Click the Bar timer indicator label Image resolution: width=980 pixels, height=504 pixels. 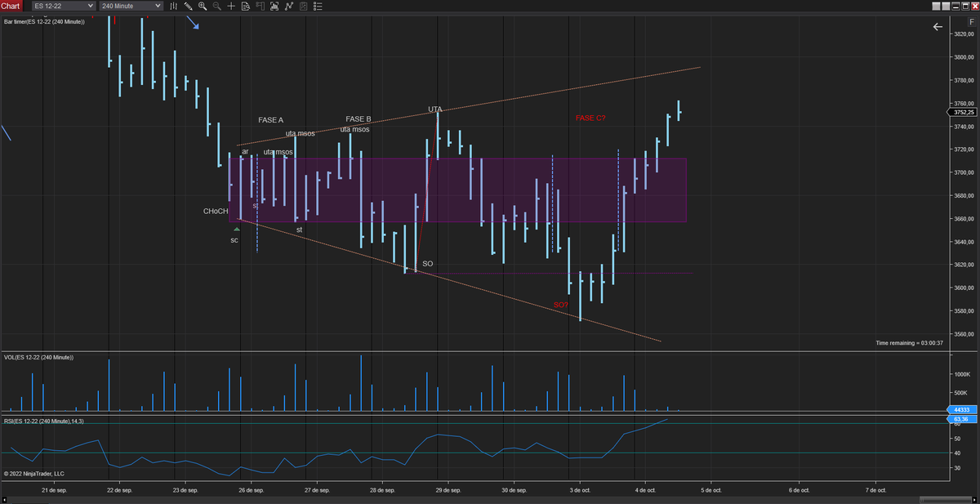pyautogui.click(x=45, y=21)
